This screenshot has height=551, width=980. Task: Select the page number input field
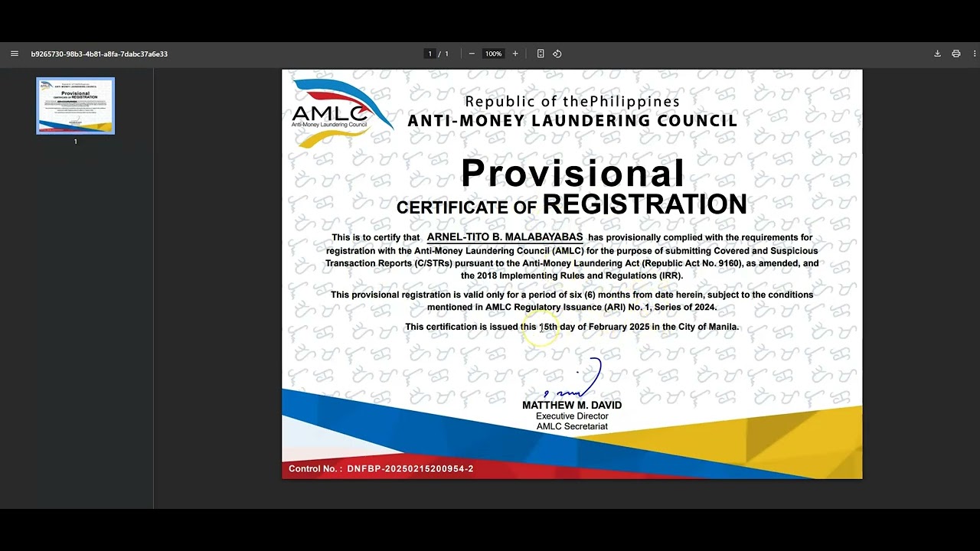430,54
